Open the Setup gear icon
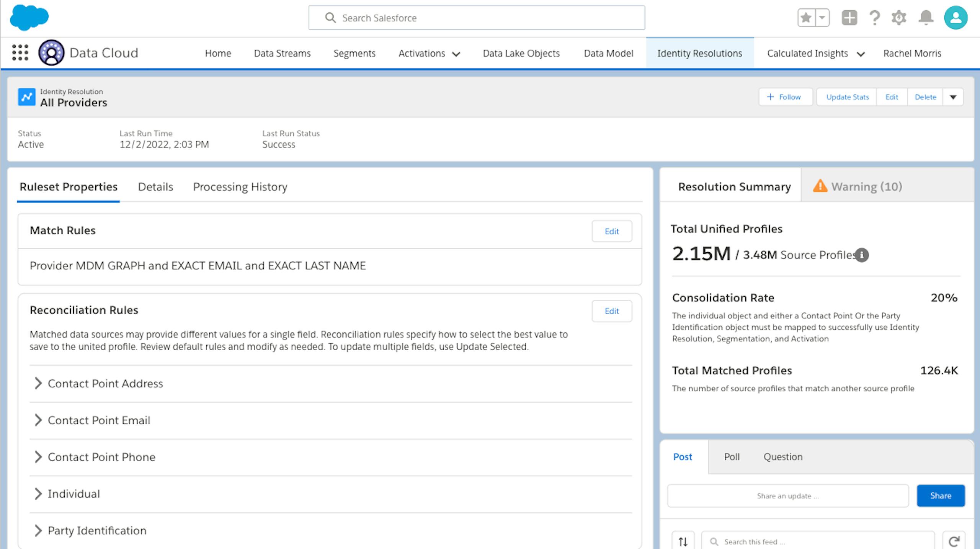 [899, 18]
